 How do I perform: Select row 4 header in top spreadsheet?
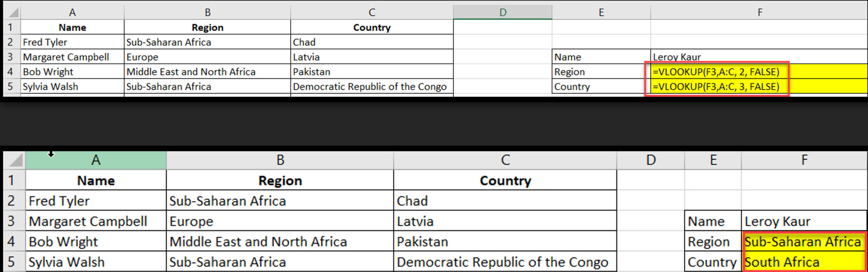pyautogui.click(x=12, y=72)
